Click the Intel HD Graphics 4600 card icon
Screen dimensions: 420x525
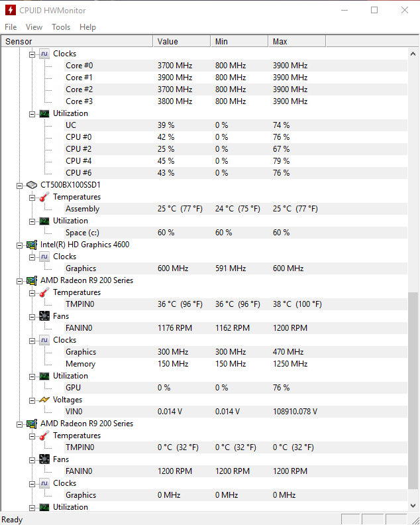coord(32,245)
